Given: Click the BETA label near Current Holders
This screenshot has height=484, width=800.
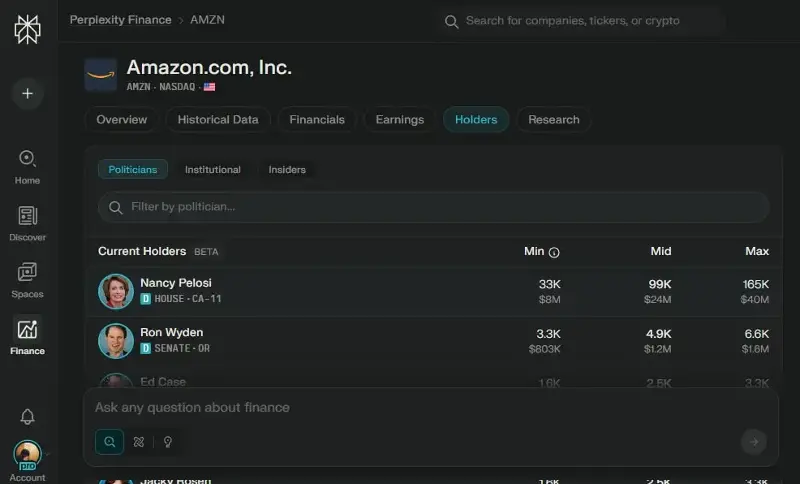Looking at the screenshot, I should (206, 252).
